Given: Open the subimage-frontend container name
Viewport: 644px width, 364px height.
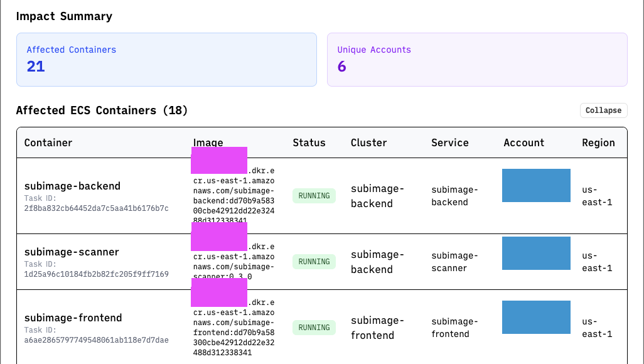Looking at the screenshot, I should [73, 318].
